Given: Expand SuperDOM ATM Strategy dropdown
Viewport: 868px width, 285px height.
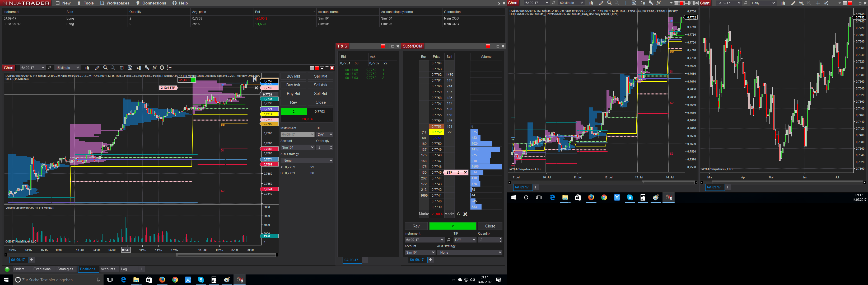Looking at the screenshot, I should [470, 252].
